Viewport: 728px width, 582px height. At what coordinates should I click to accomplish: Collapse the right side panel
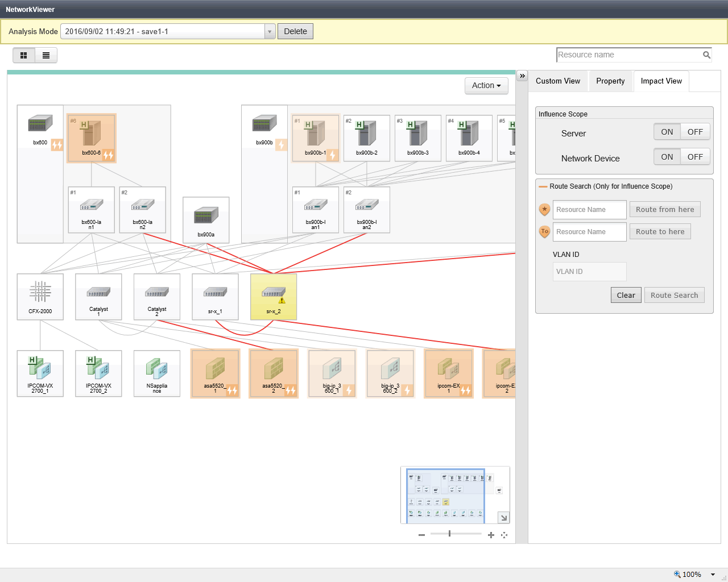522,76
